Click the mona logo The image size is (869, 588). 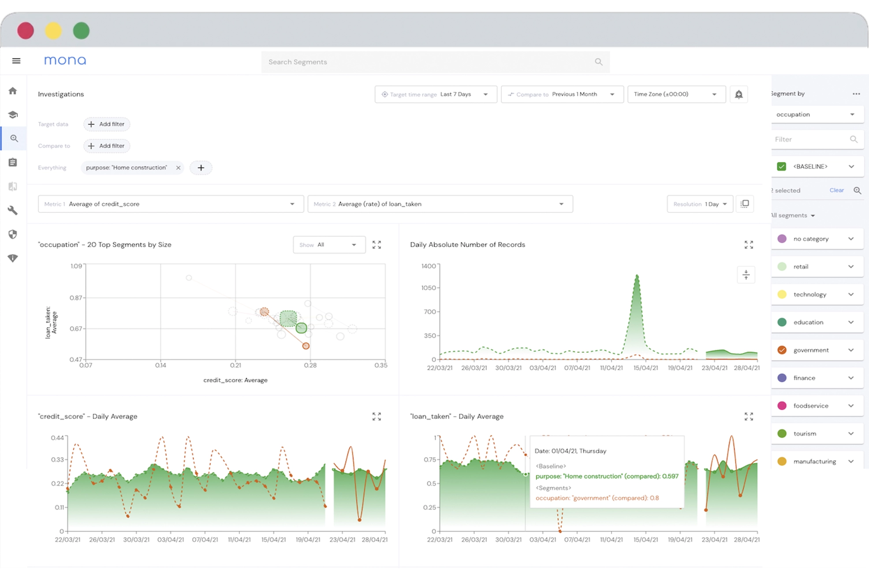click(x=65, y=60)
